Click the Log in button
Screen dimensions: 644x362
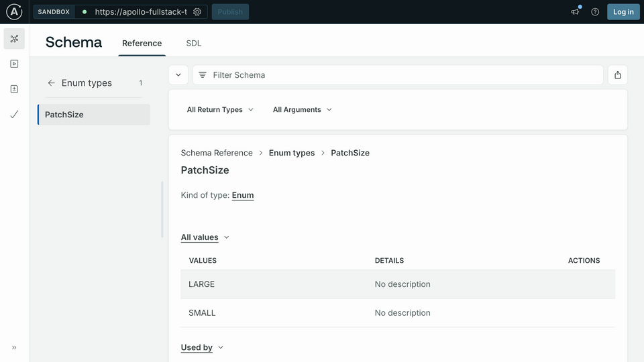[x=623, y=12]
